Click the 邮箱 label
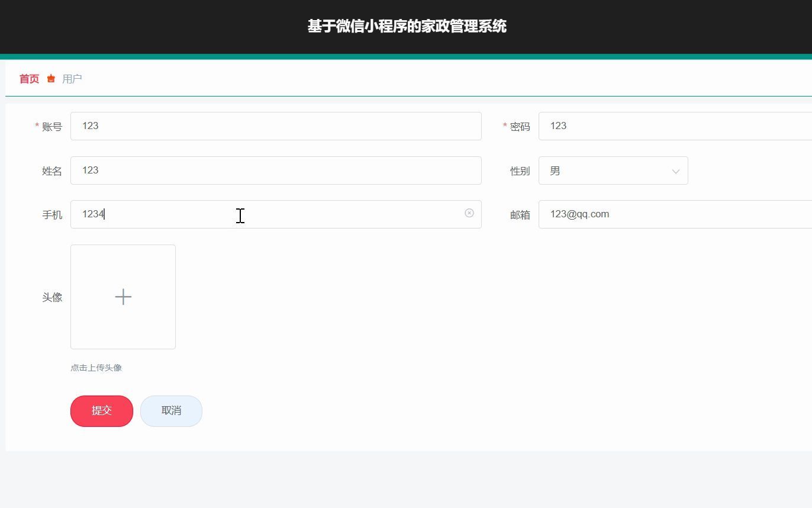 click(x=520, y=215)
